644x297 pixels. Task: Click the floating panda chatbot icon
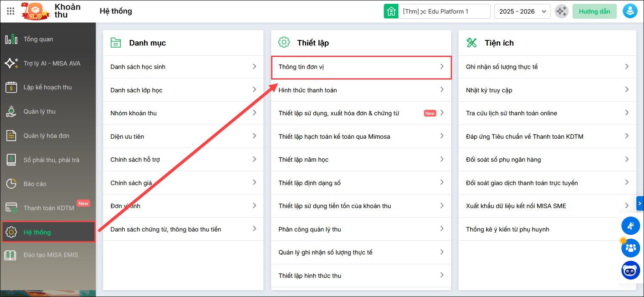tap(630, 270)
